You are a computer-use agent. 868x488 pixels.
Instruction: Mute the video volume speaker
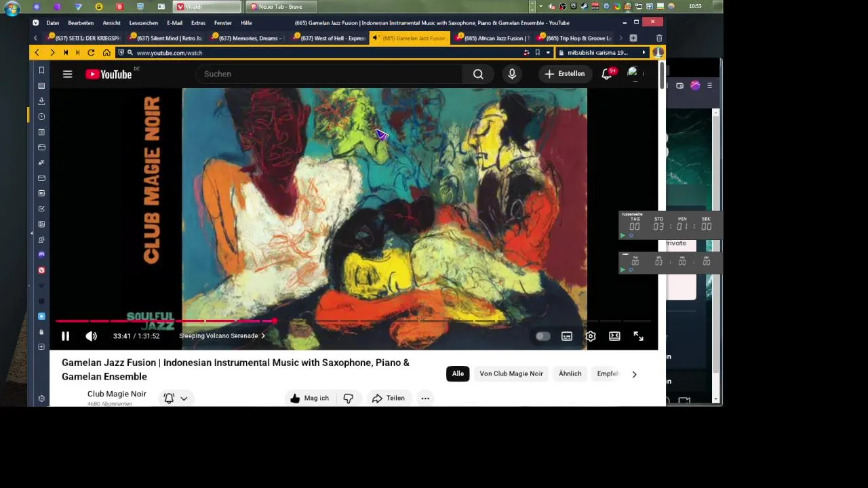91,336
